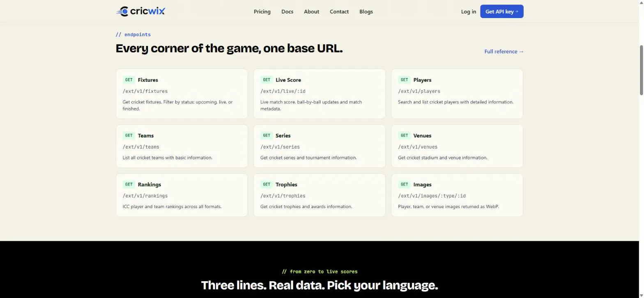Click the GET badge on Fixtures card

coord(129,80)
